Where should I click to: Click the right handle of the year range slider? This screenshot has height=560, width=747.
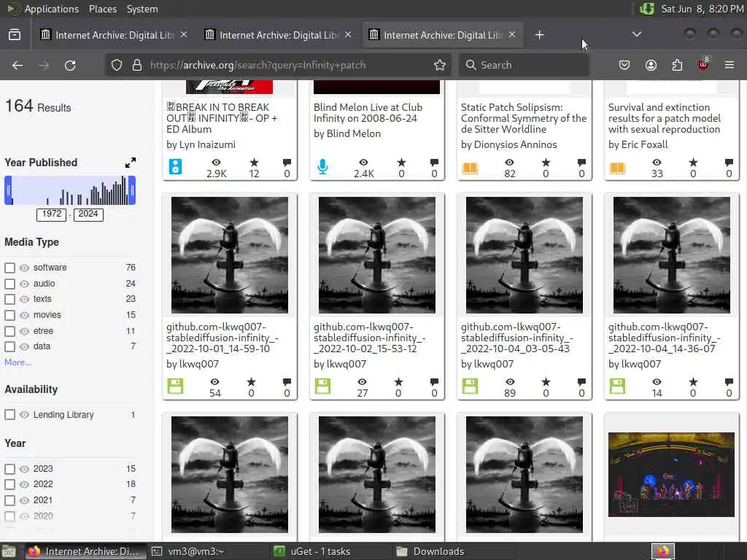[132, 190]
